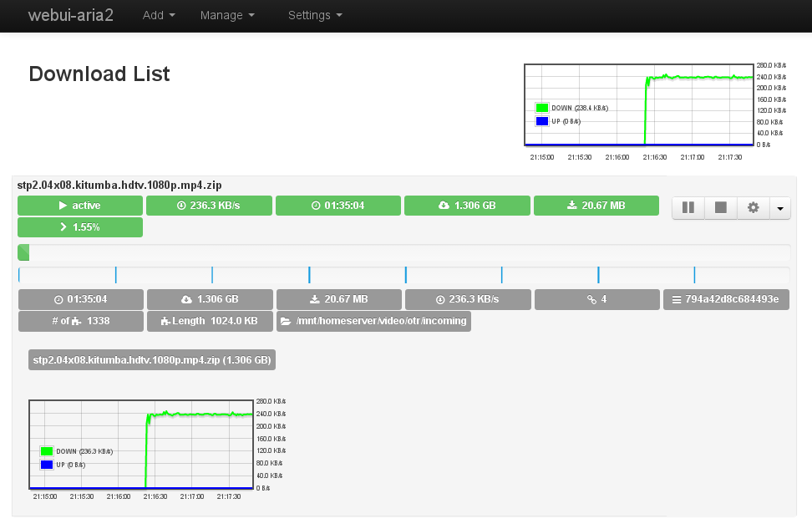The height and width of the screenshot is (529, 812).
Task: Click the green 1.306 GB total size badge
Action: (467, 206)
